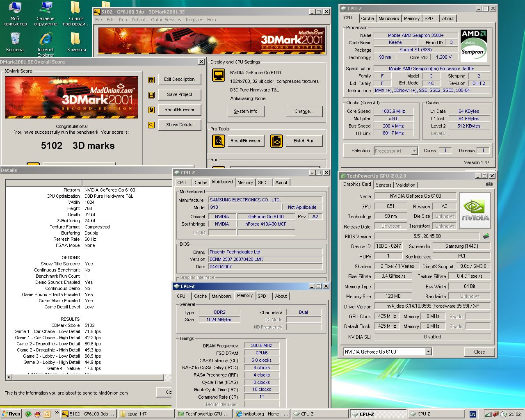Select the Корзина recycle bin icon

[x=15, y=42]
